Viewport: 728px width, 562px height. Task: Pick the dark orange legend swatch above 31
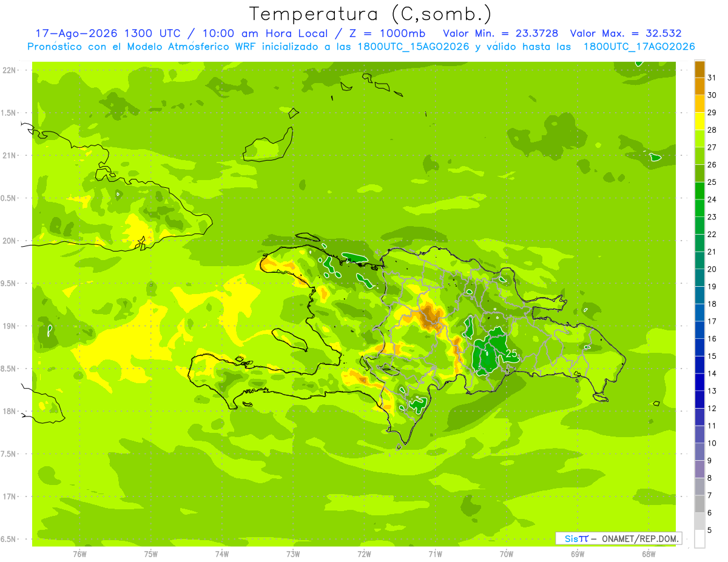699,69
